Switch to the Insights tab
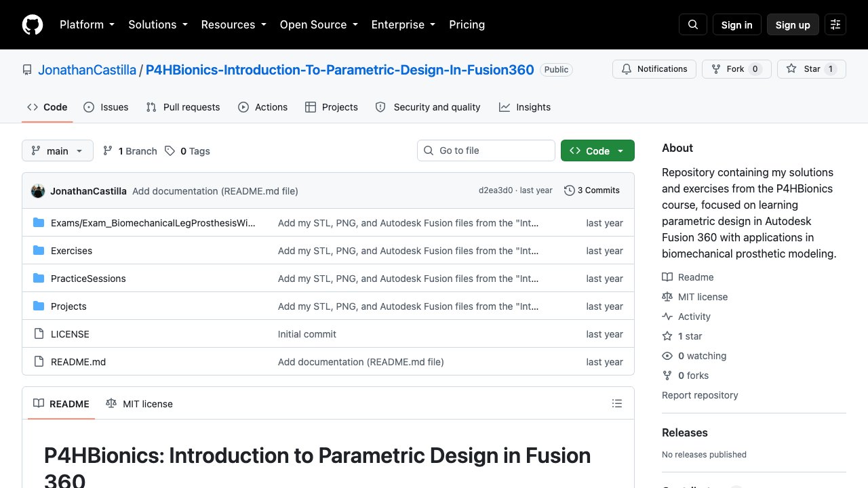Screen dimensions: 868x488 525,107
